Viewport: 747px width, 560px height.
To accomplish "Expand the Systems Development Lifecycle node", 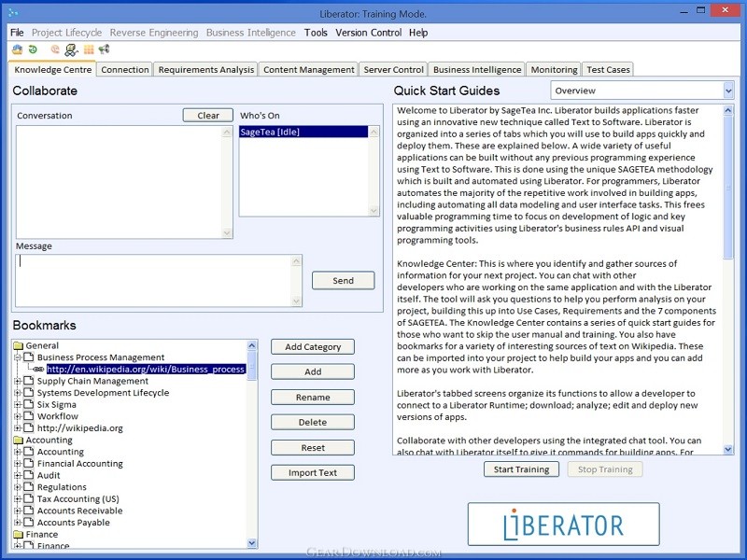I will [18, 392].
